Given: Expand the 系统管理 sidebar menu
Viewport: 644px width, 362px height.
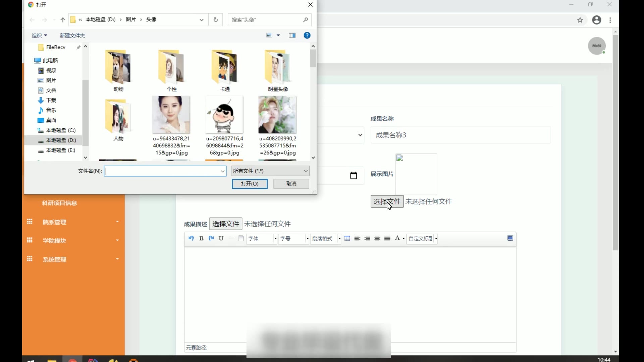Looking at the screenshot, I should [x=72, y=259].
